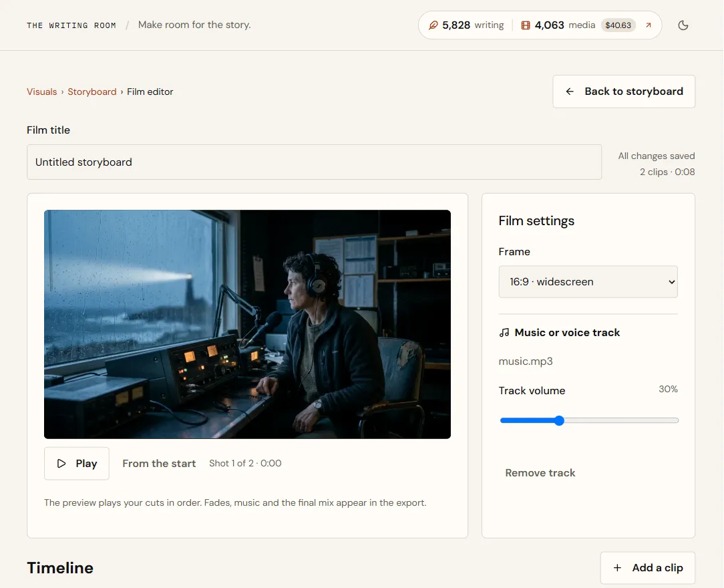The image size is (724, 588).
Task: Click the feather writing credits icon
Action: 433,25
